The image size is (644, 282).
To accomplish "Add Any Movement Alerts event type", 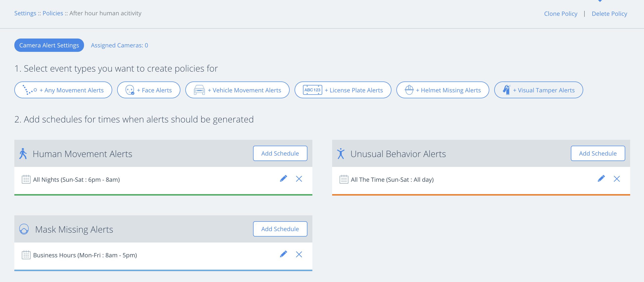I will click(x=63, y=90).
